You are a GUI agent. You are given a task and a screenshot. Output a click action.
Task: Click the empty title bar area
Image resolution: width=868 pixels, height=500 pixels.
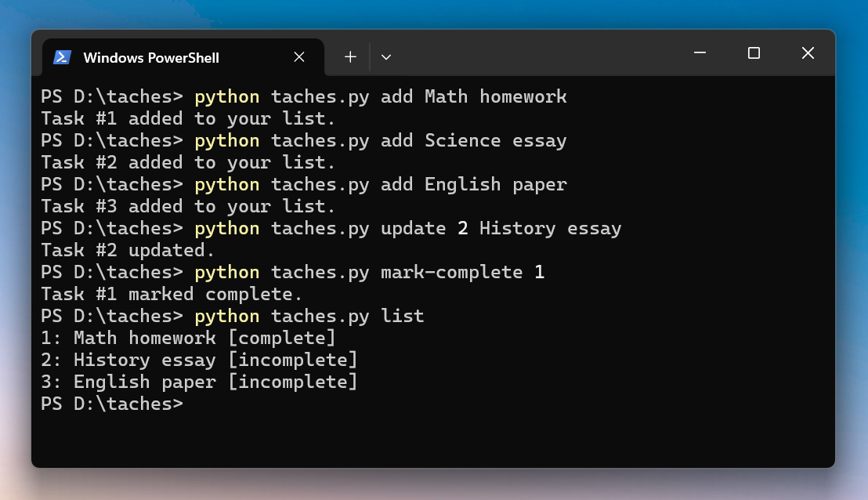pos(533,53)
